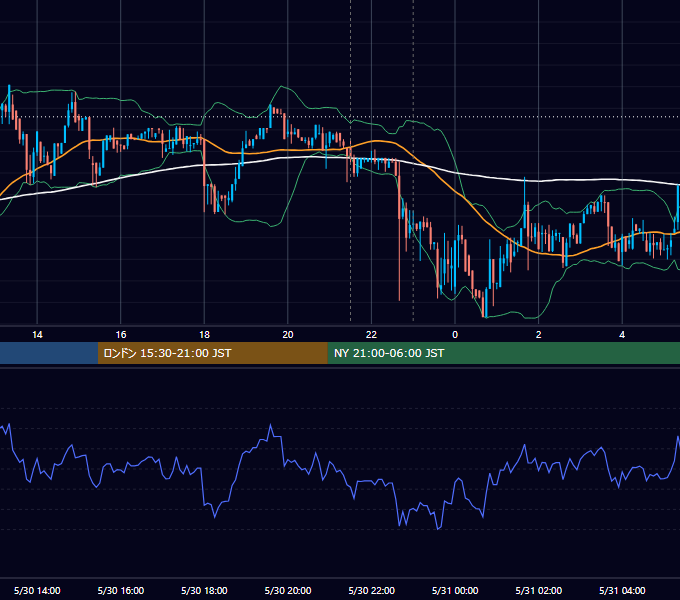Click the 5/30 22:00 date label
The height and width of the screenshot is (600, 680).
click(372, 590)
